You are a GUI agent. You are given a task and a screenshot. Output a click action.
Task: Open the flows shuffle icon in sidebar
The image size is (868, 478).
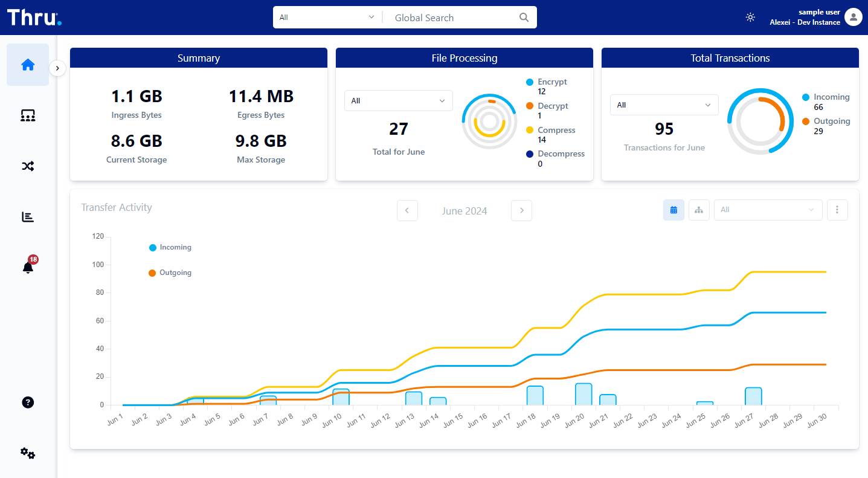28,166
